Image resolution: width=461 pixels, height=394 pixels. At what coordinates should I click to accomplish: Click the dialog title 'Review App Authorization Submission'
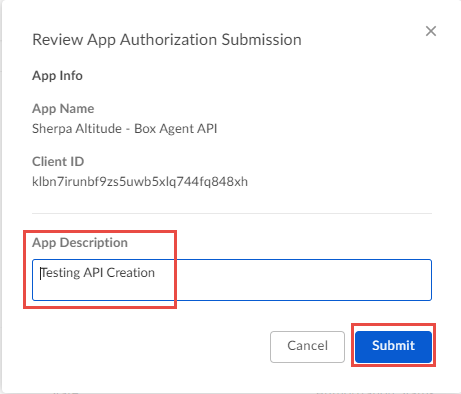[x=167, y=40]
